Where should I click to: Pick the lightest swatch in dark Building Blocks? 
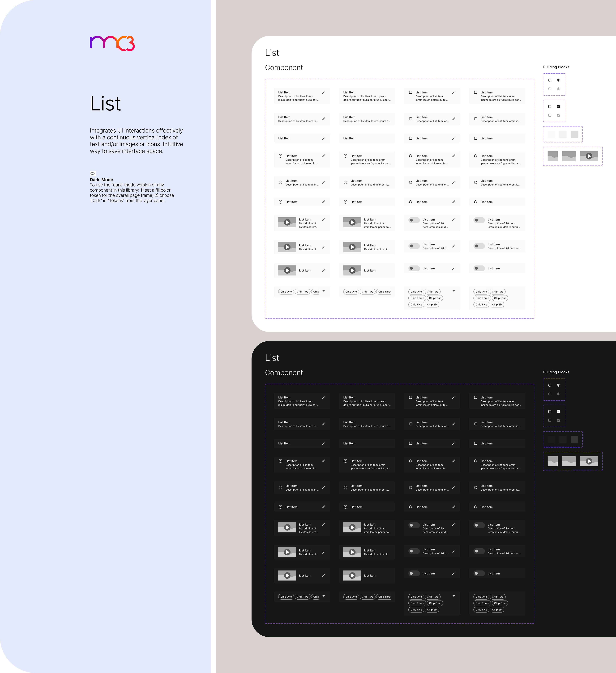pyautogui.click(x=575, y=439)
